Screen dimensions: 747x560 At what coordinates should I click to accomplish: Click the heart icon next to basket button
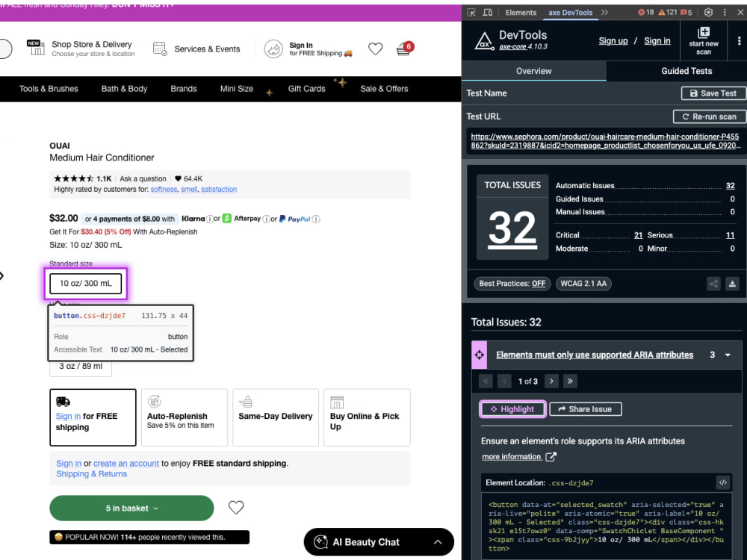(236, 508)
